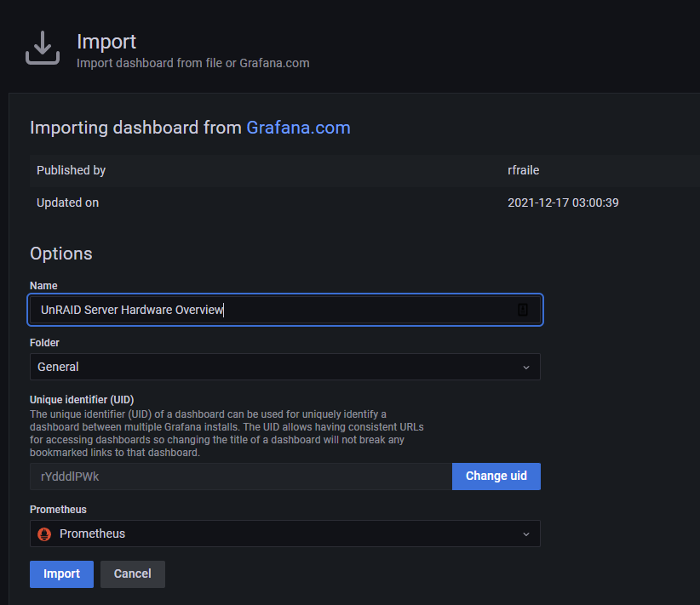The width and height of the screenshot is (700, 605).
Task: Click the Updated on timestamp value
Action: click(563, 203)
